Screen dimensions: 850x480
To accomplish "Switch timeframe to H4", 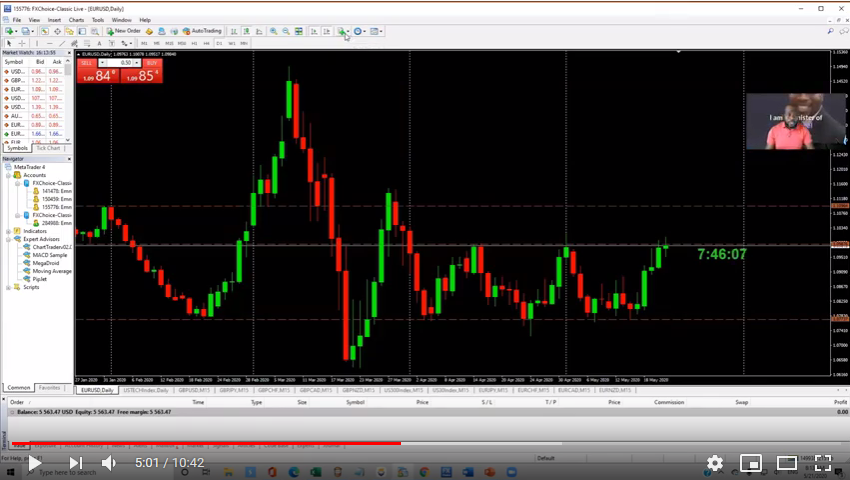I will [x=207, y=43].
